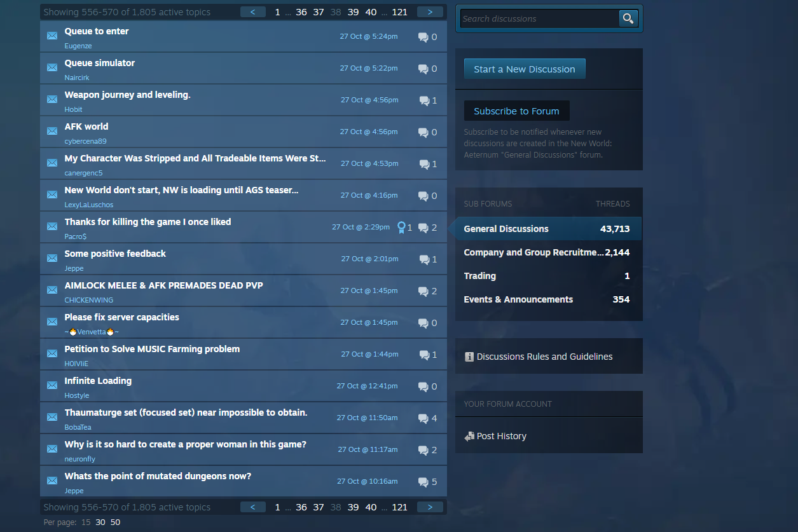Viewport: 798px width, 532px height.
Task: Click reply bubble icon for My Character Was Stripped
Action: [x=424, y=164]
